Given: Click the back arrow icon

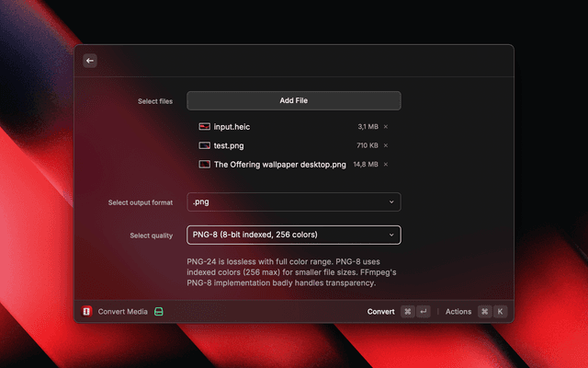Looking at the screenshot, I should (x=90, y=61).
